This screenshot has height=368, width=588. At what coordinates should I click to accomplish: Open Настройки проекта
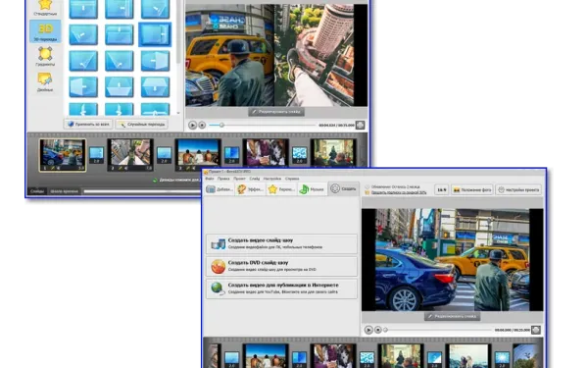click(518, 190)
